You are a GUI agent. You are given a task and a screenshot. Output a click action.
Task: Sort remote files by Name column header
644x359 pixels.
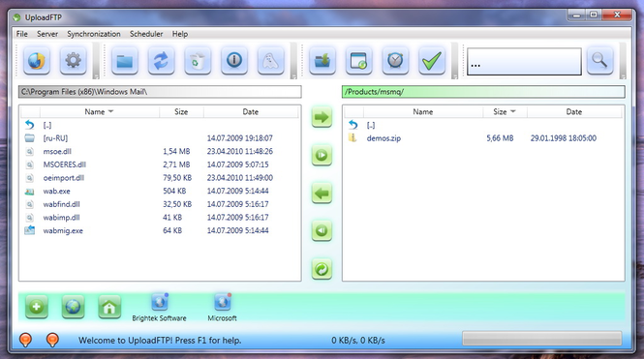[423, 111]
